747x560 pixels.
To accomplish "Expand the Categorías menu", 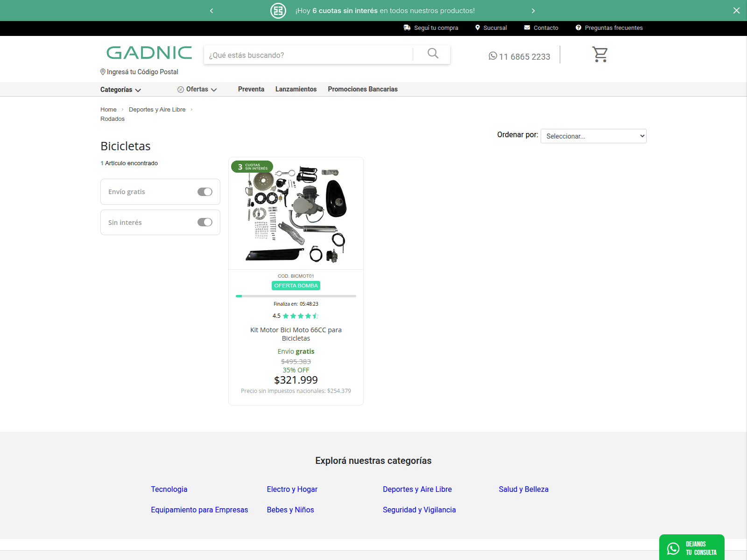I will [x=120, y=90].
